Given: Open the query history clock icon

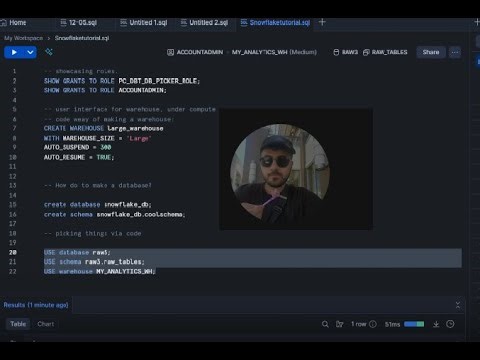Looking at the screenshot, I should pyautogui.click(x=450, y=324).
